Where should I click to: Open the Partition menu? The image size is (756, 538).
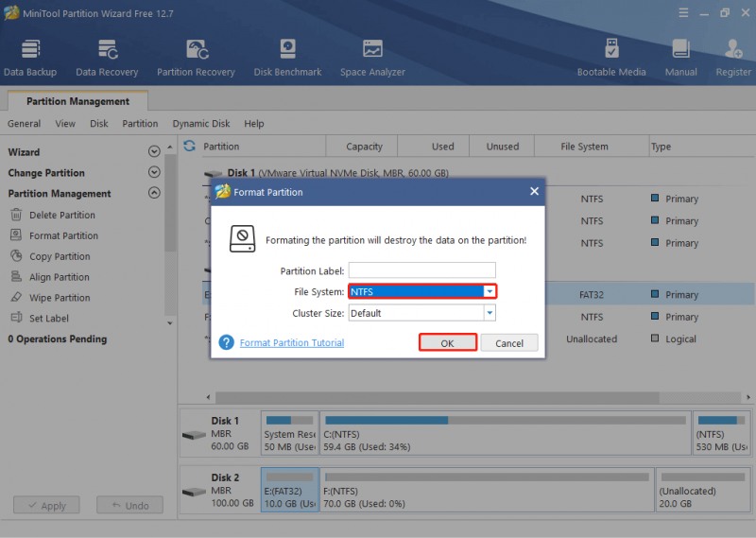coord(140,124)
